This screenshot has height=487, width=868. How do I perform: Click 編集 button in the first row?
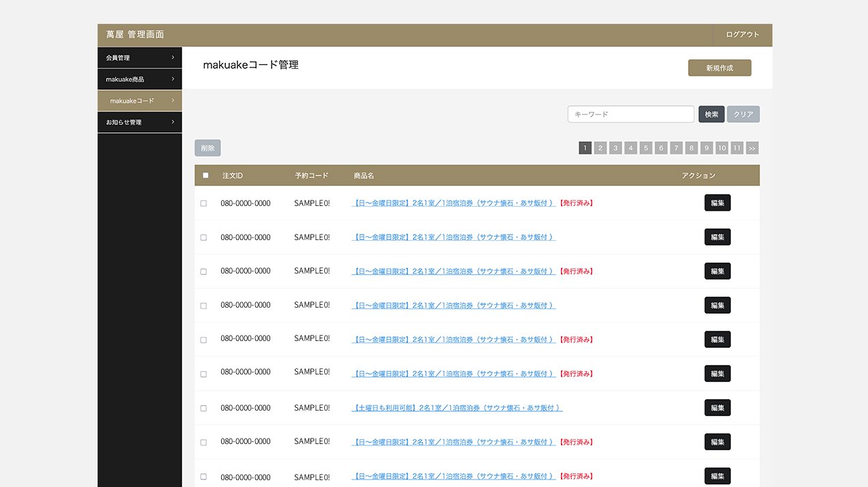pos(717,203)
